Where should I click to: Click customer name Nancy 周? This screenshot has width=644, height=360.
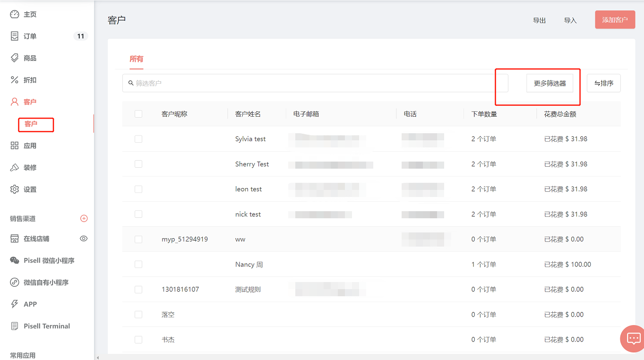(249, 264)
